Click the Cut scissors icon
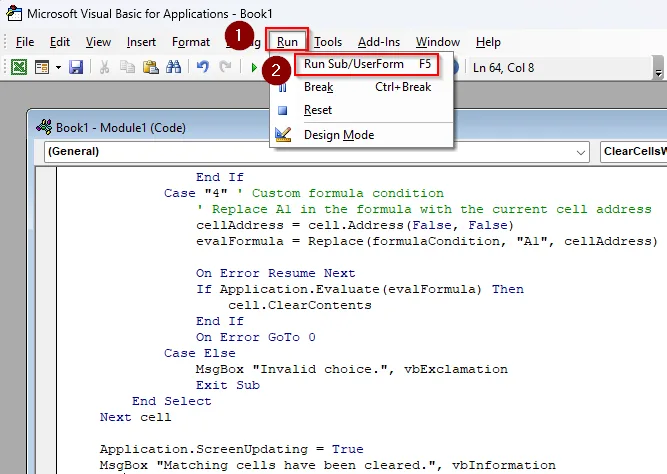The height and width of the screenshot is (474, 667). pos(104,67)
